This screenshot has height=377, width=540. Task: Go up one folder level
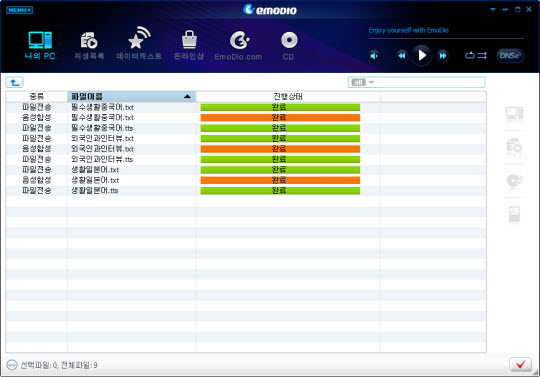(14, 82)
